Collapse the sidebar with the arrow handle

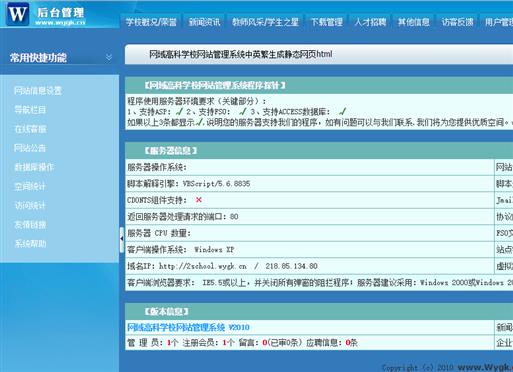click(x=122, y=239)
